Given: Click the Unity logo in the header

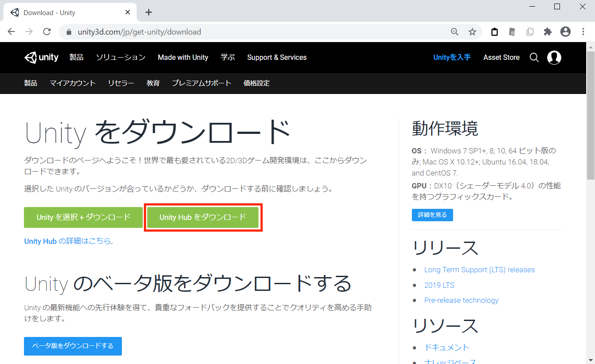Looking at the screenshot, I should point(41,58).
